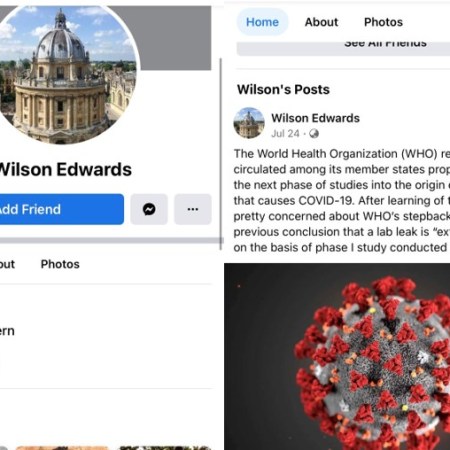Image resolution: width=450 pixels, height=450 pixels.
Task: Click the WHO post text body
Action: [x=342, y=200]
